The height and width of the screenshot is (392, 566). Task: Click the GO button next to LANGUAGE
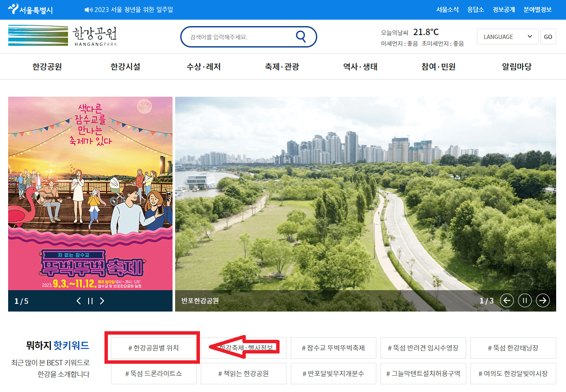click(548, 36)
